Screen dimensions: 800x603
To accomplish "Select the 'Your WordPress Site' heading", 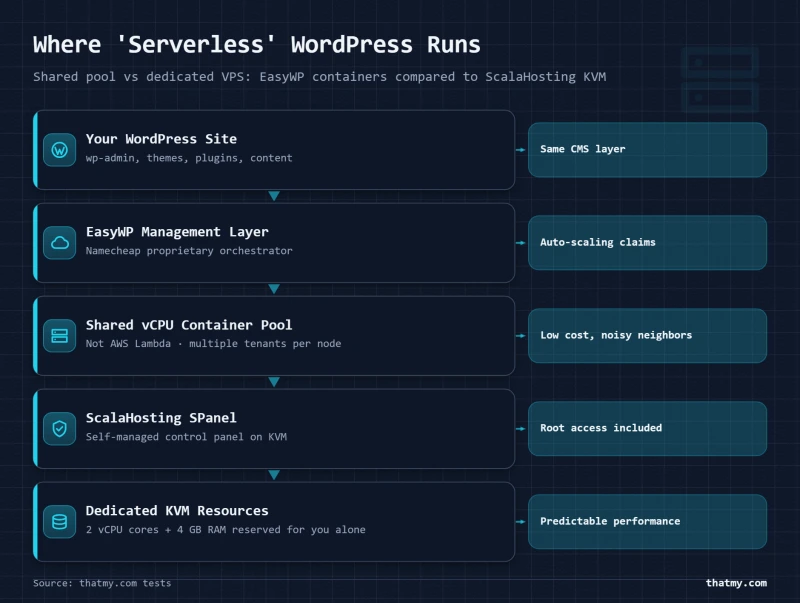I will (161, 139).
